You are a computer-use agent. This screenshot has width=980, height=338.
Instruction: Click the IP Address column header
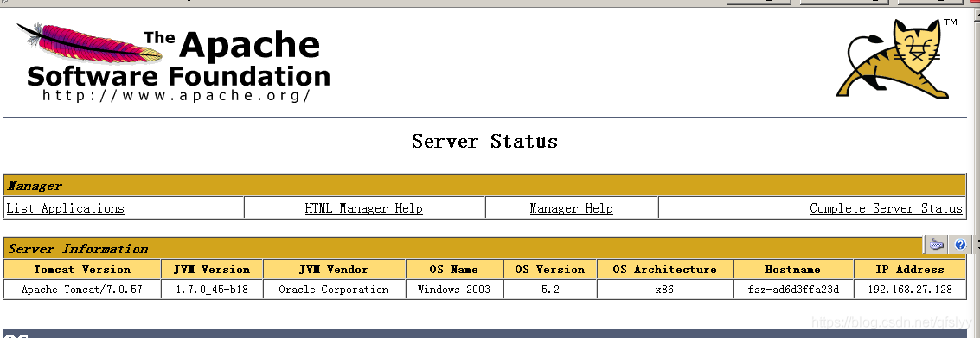910,269
